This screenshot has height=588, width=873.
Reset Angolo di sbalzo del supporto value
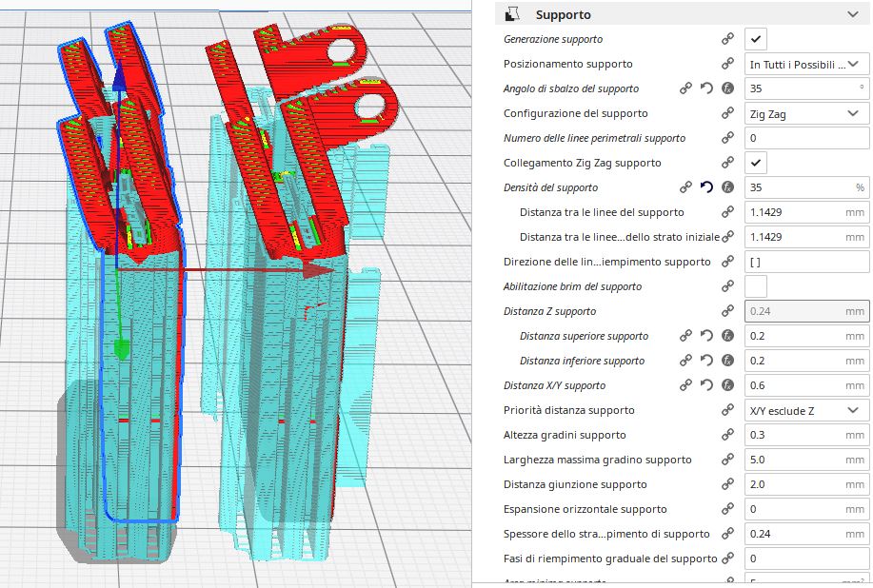(x=706, y=88)
